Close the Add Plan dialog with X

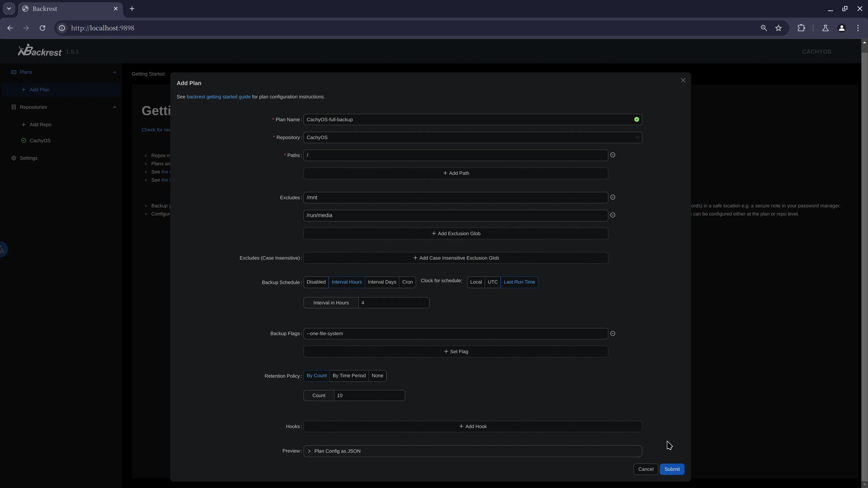(683, 80)
